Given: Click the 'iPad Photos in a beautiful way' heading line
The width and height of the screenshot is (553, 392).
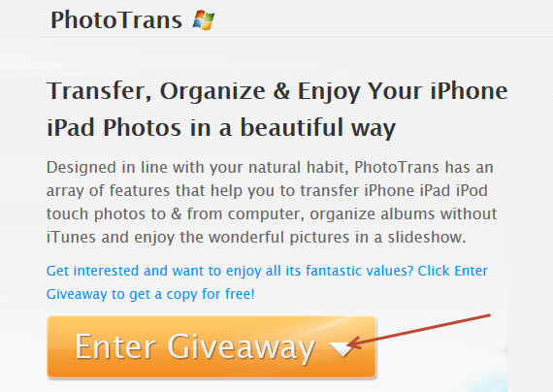Looking at the screenshot, I should pos(221,128).
